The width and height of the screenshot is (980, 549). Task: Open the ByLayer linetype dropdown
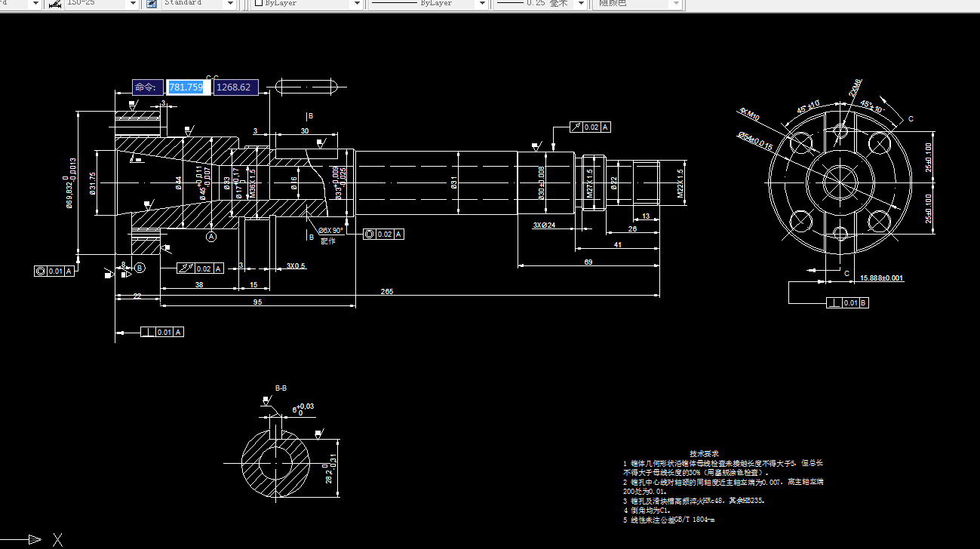481,4
